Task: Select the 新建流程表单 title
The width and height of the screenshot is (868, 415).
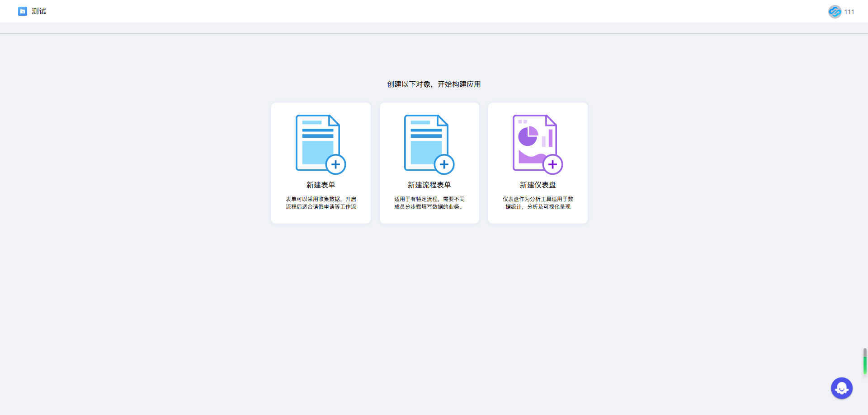Action: coord(429,185)
